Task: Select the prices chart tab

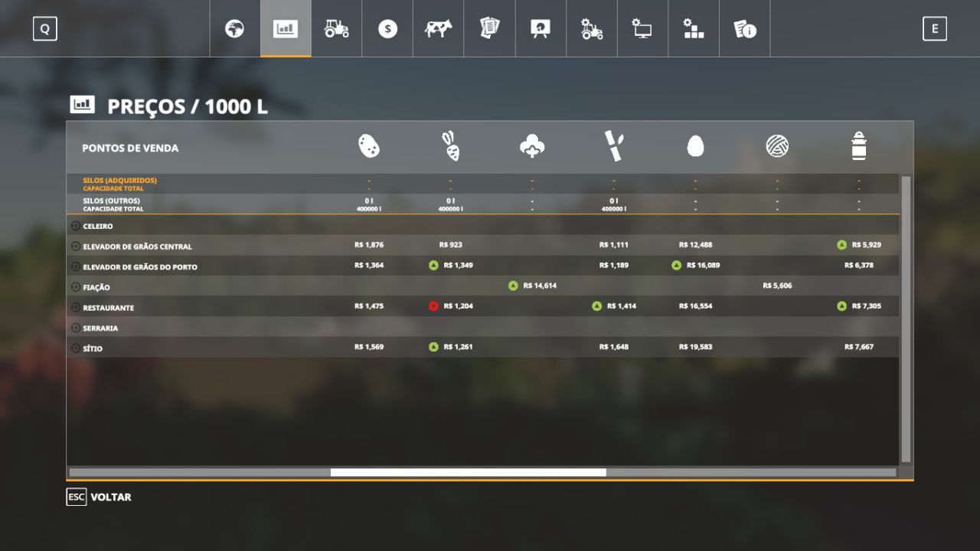Action: tap(286, 29)
